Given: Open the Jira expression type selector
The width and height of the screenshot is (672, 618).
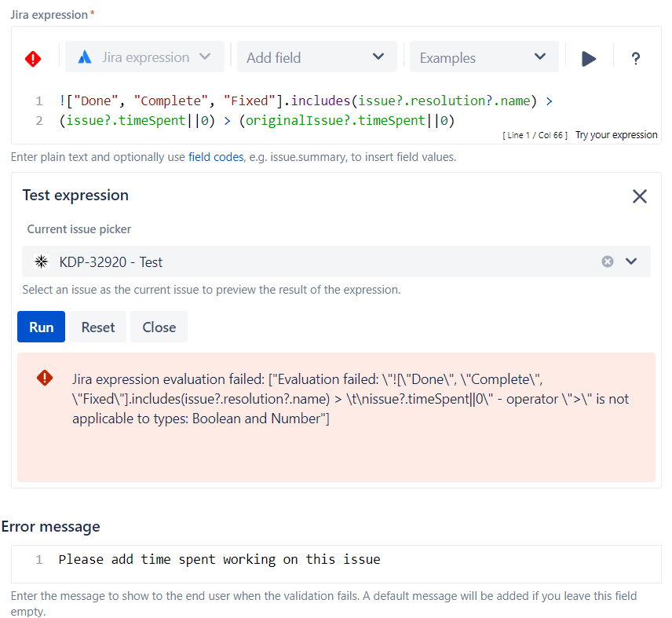Looking at the screenshot, I should [x=144, y=57].
